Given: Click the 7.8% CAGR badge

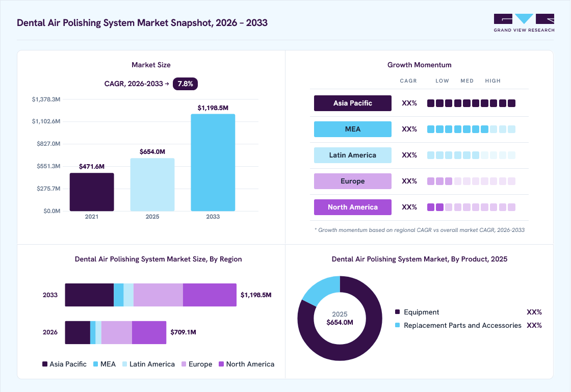Looking at the screenshot, I should click(185, 84).
